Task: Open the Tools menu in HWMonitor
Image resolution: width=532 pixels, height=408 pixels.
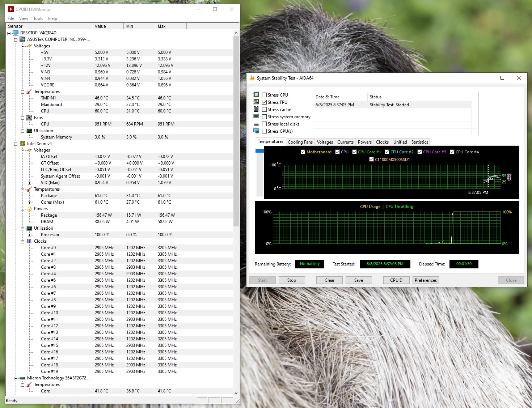Action: [x=38, y=18]
